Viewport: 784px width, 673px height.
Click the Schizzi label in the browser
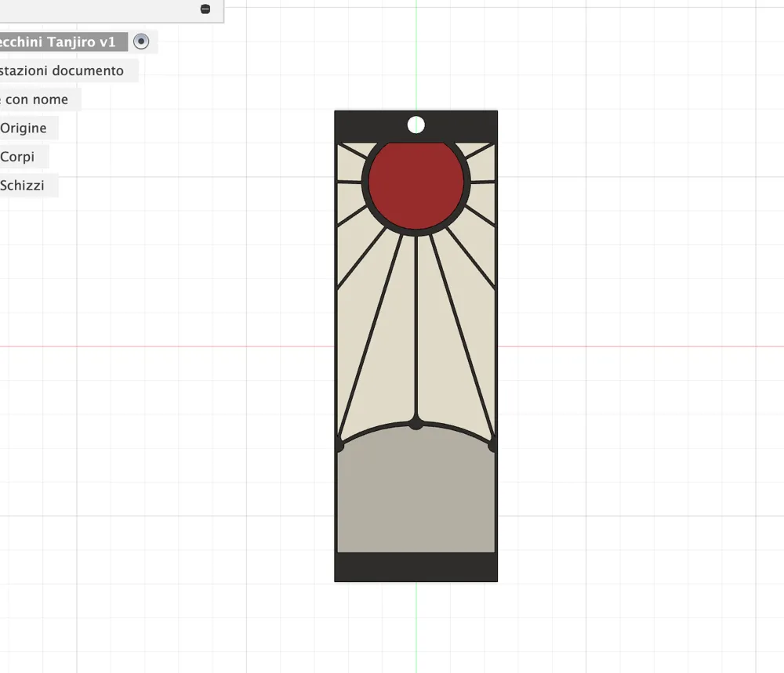(22, 185)
